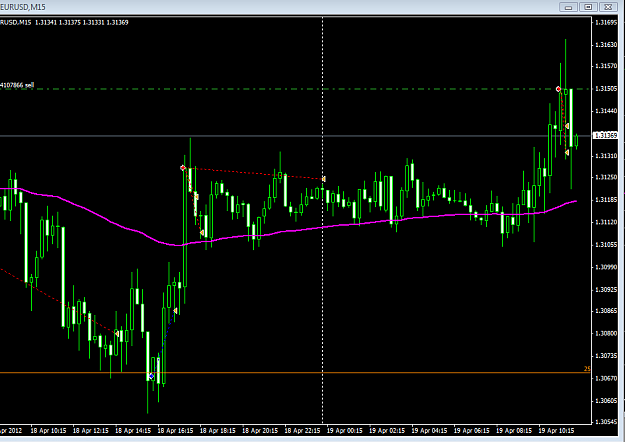Viewport: 625px width, 442px height.
Task: Click the 1.31440 price scale label
Action: pyautogui.click(x=606, y=111)
